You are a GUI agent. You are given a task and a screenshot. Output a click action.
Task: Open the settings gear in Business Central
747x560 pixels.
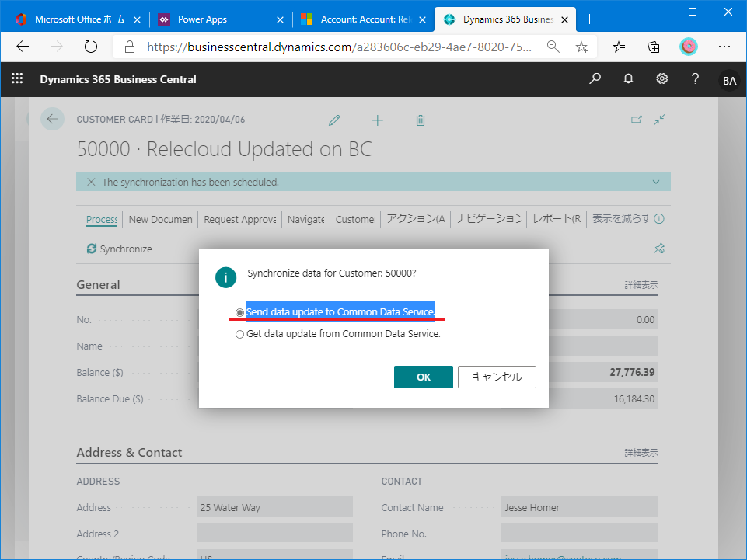coord(661,78)
